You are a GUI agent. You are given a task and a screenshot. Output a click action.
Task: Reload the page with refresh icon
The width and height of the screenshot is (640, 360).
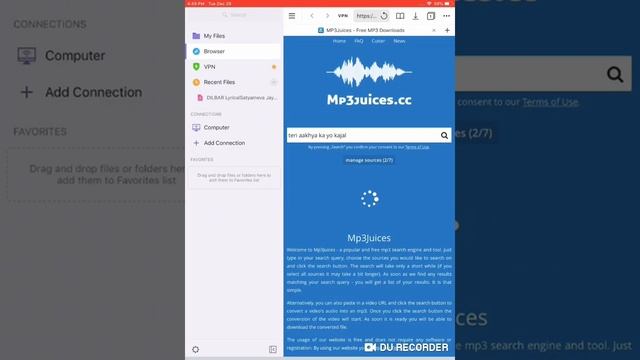384,16
